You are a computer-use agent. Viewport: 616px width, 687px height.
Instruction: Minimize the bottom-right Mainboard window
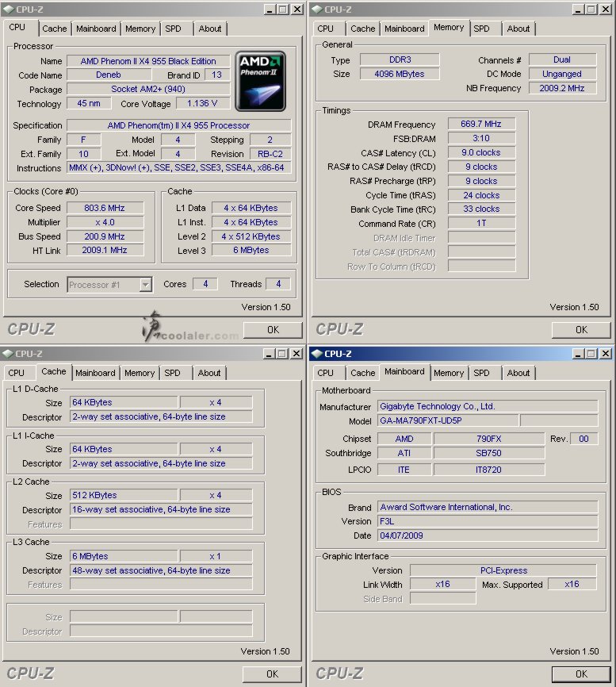pyautogui.click(x=578, y=354)
